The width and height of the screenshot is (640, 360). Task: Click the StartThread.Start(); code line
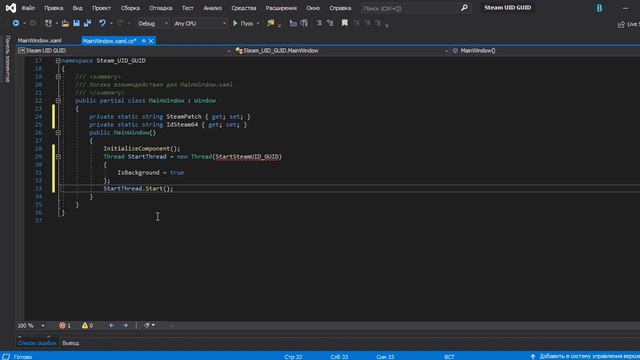tap(138, 189)
